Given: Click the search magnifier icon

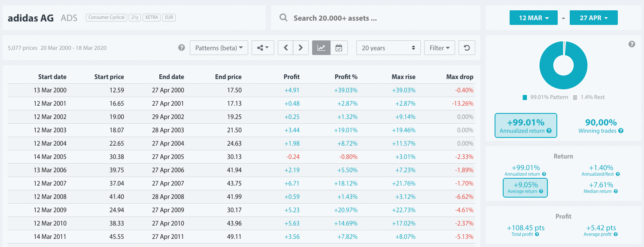Looking at the screenshot, I should pos(283,18).
